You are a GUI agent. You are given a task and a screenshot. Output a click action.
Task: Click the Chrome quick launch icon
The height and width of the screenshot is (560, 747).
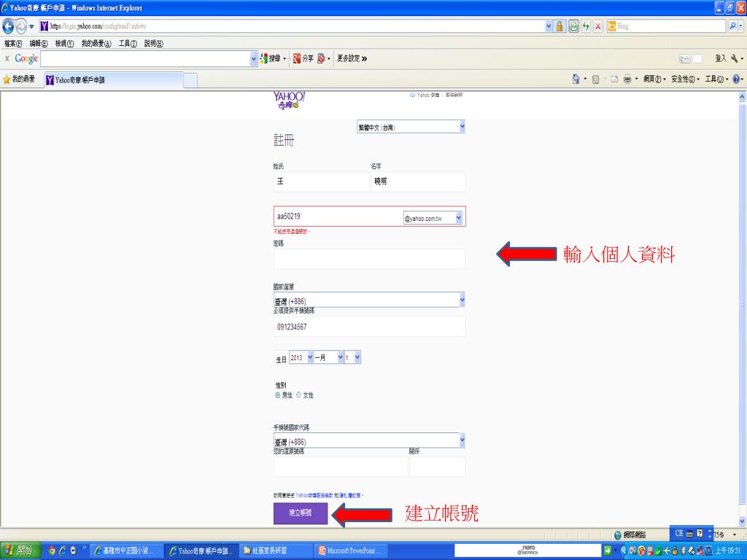click(x=52, y=551)
